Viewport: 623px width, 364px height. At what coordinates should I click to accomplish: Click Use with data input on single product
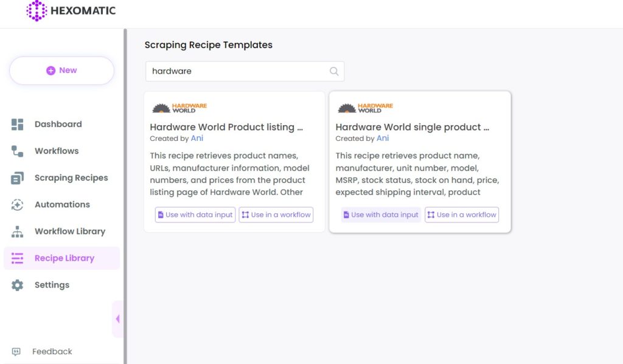point(381,215)
